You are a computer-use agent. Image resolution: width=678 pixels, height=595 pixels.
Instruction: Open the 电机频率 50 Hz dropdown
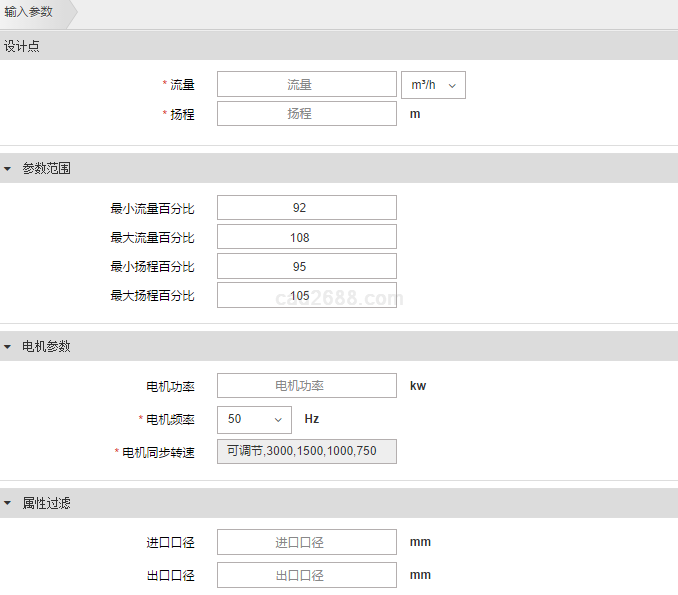(254, 419)
